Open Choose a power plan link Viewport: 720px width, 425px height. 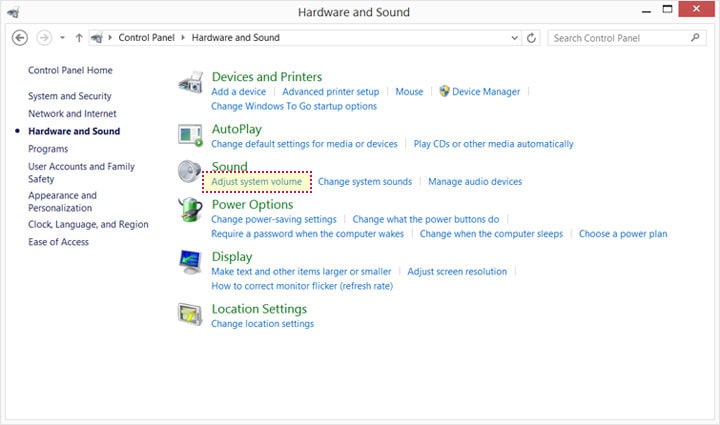click(623, 234)
